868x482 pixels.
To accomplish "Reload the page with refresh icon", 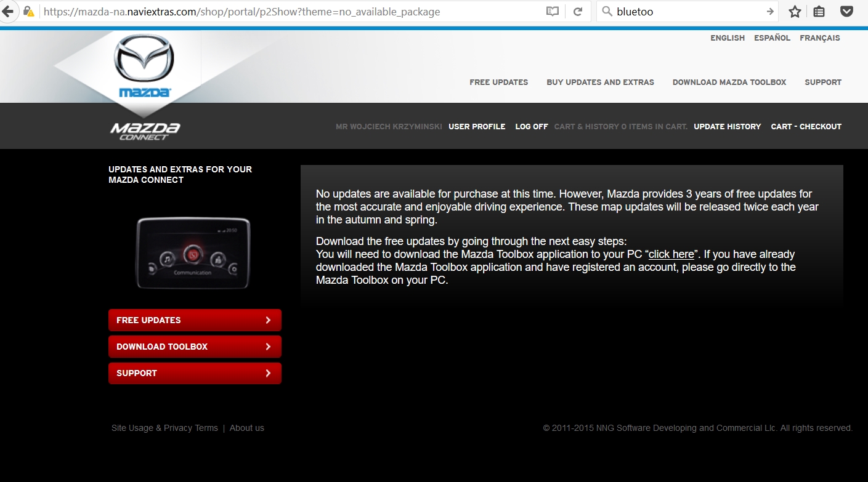I will click(578, 12).
